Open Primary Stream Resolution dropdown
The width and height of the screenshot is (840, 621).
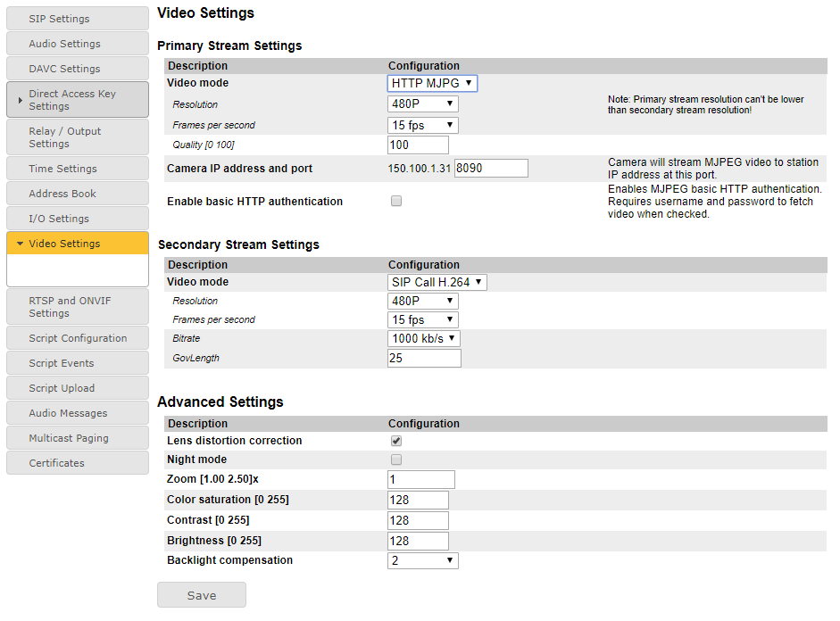click(423, 104)
